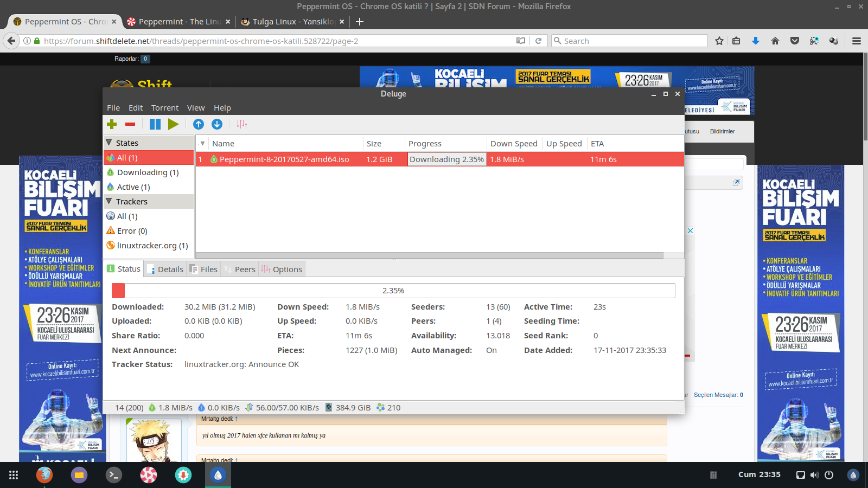
Task: Switch to the Peers tab
Action: click(240, 269)
